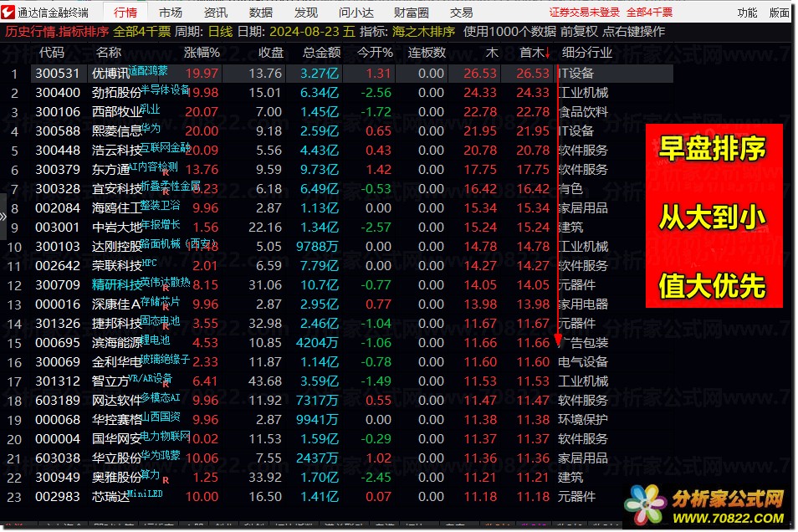Click the red 全部4千票 link at top
Viewport: 798px width, 532px height.
click(649, 13)
